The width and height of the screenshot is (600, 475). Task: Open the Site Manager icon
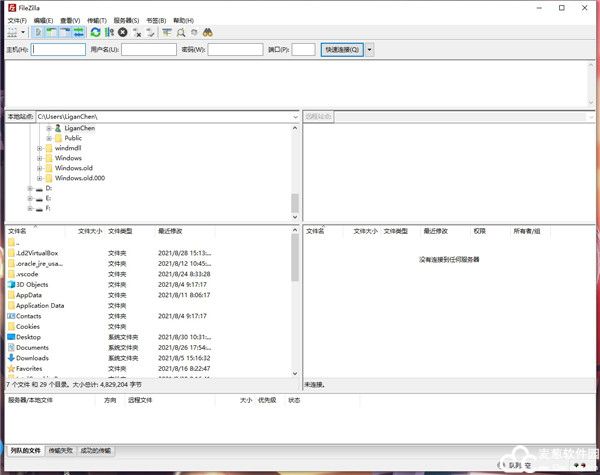pyautogui.click(x=11, y=32)
